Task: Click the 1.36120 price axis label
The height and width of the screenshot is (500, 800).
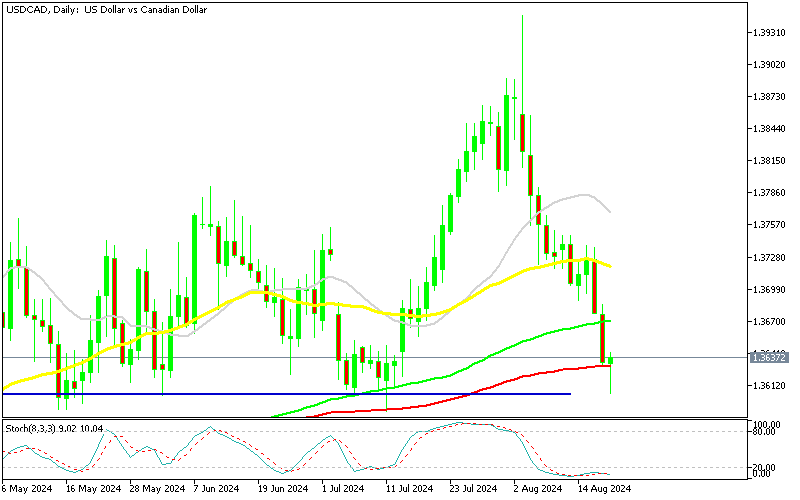Action: coord(770,385)
